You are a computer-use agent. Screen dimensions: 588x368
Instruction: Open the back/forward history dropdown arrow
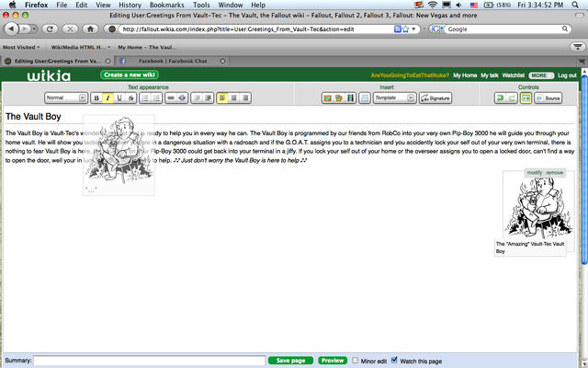pyautogui.click(x=34, y=29)
